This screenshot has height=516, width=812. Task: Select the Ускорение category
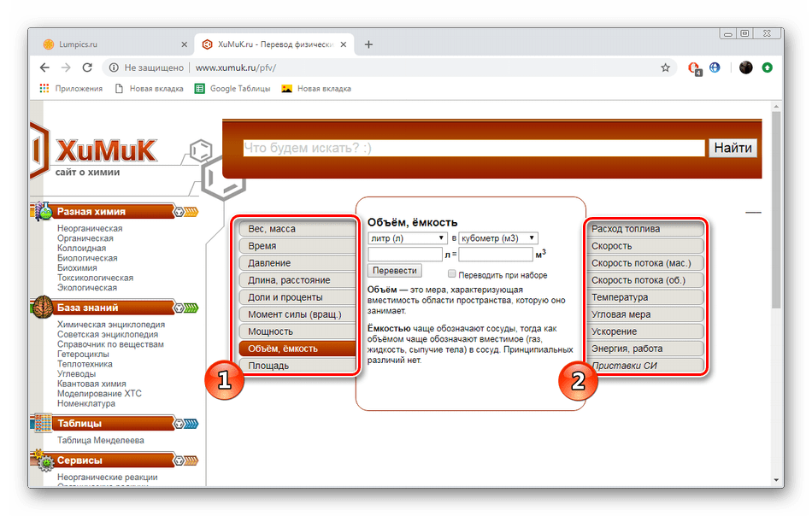[x=646, y=331]
